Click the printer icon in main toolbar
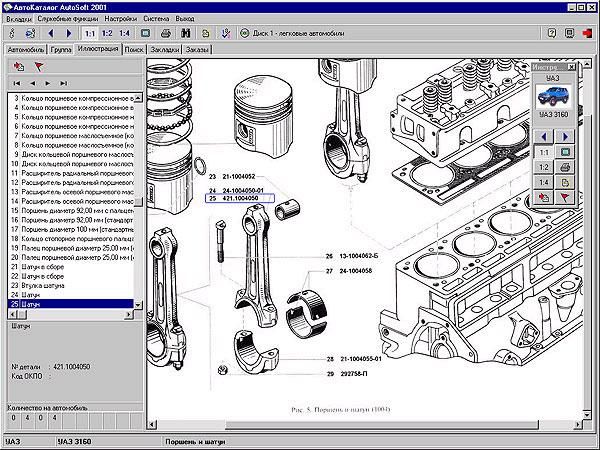The width and height of the screenshot is (600, 450). click(166, 33)
